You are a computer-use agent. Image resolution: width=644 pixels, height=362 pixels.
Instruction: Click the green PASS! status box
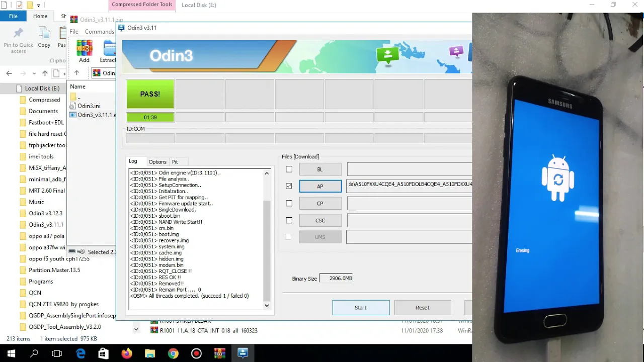click(x=150, y=94)
